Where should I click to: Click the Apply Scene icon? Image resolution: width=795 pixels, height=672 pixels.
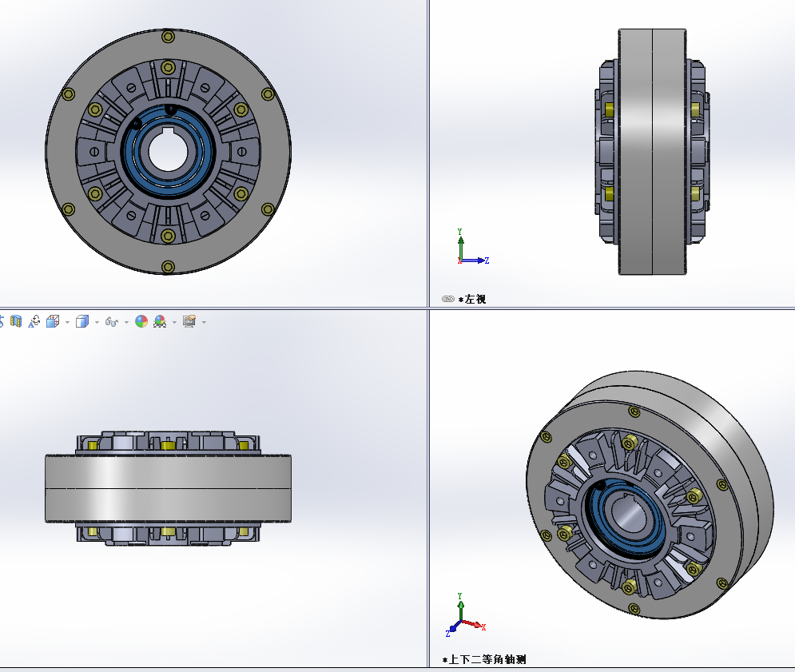[x=160, y=321]
